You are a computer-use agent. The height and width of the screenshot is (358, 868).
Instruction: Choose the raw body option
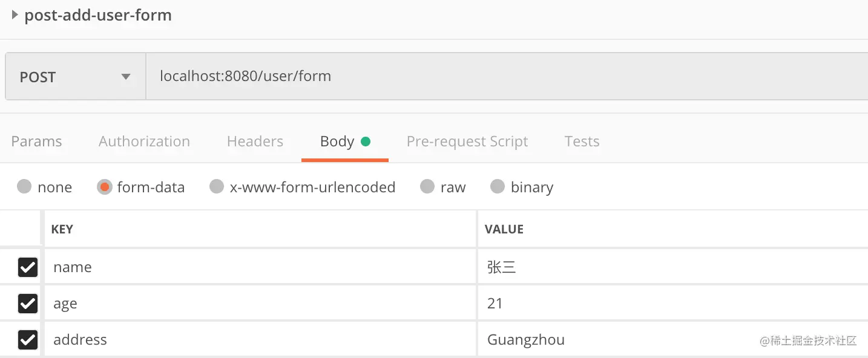(x=427, y=187)
